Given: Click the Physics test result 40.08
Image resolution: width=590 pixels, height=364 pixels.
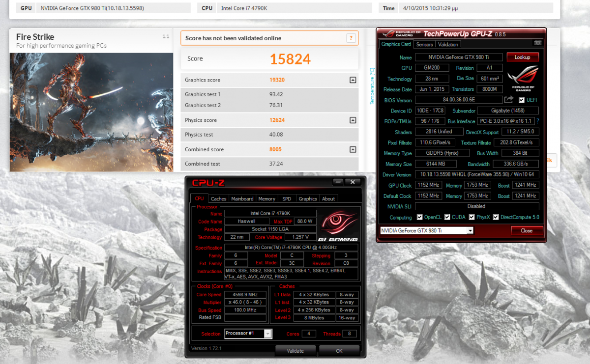Looking at the screenshot, I should click(276, 135).
